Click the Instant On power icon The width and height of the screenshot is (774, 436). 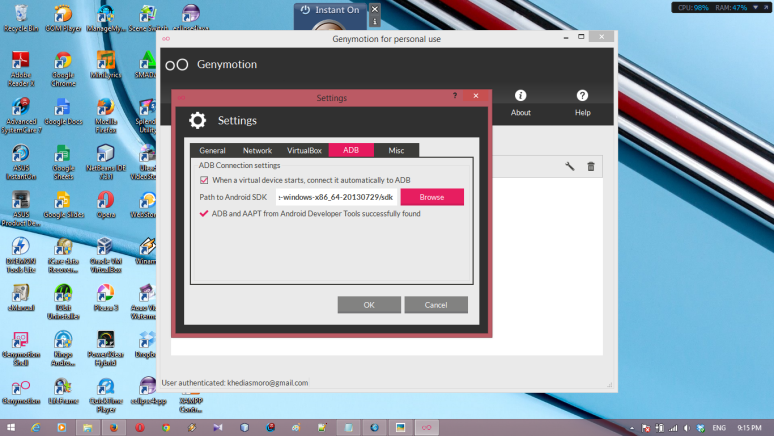[305, 10]
